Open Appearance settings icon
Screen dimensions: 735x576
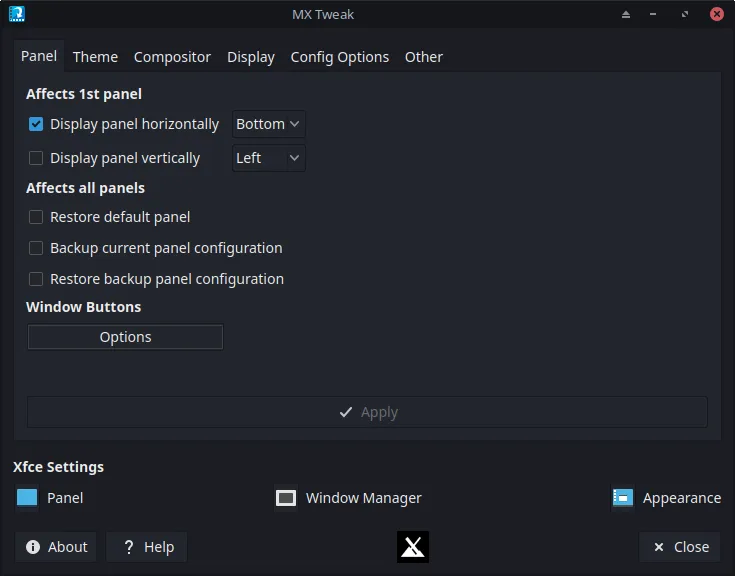(623, 498)
